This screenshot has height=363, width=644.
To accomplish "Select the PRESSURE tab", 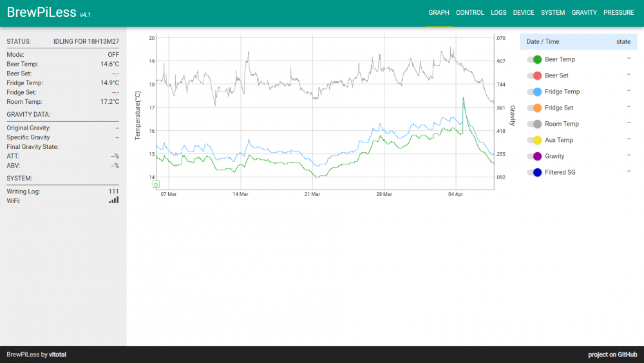I will [618, 13].
